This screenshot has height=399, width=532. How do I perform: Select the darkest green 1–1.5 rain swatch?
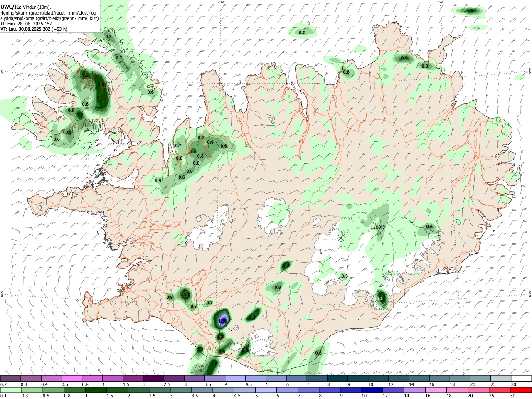point(96,390)
